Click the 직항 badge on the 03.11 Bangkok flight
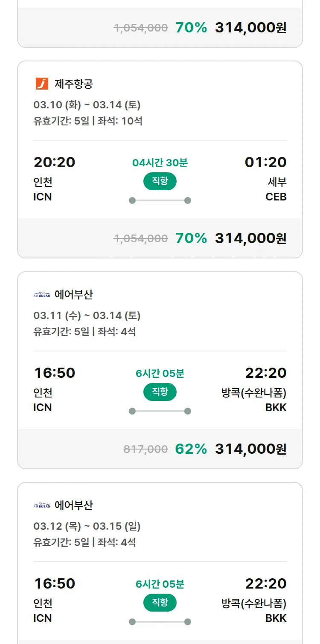The image size is (320, 644). coord(160,392)
